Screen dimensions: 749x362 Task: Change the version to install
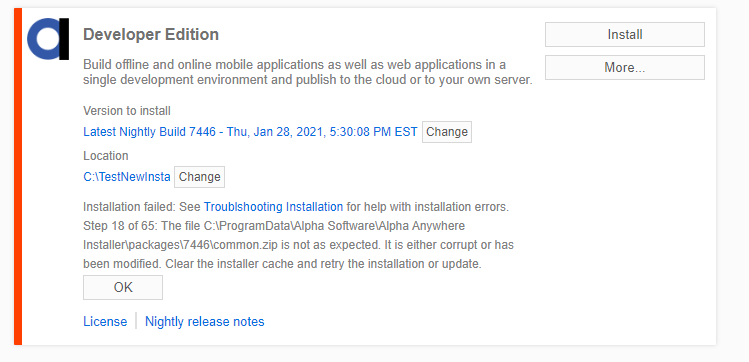click(x=447, y=132)
